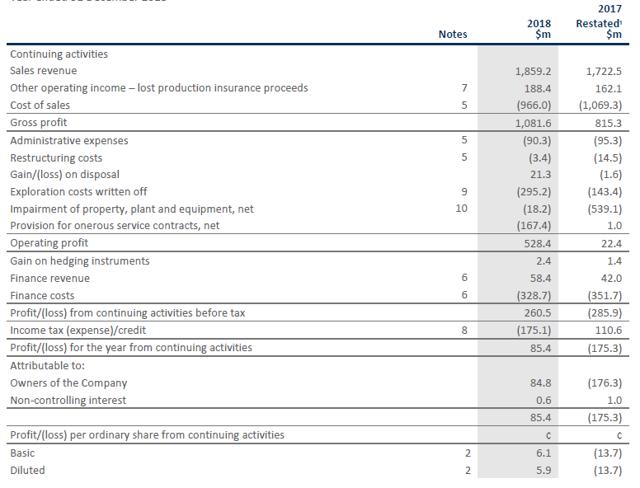This screenshot has height=488, width=640.
Task: Click the 'Finance costs' label
Action: click(42, 295)
